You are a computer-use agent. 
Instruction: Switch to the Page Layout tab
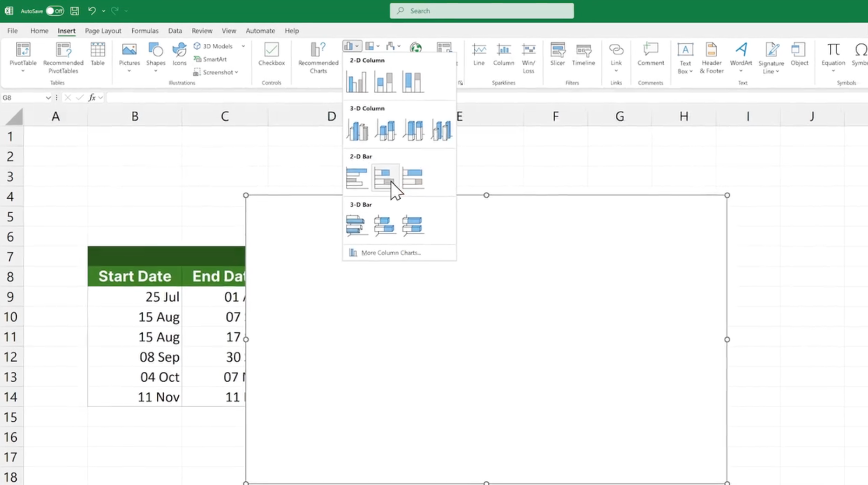pyautogui.click(x=103, y=31)
